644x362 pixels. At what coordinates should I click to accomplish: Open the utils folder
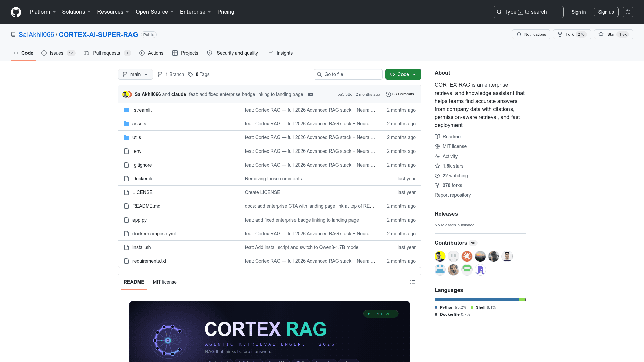click(x=137, y=137)
